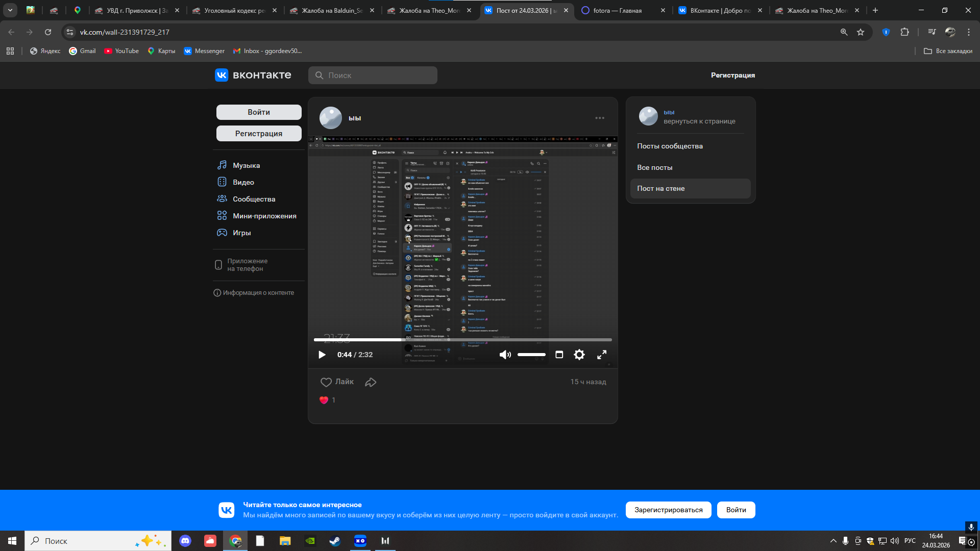Open Музыка section in sidebar
Screen dimensions: 980x551
pyautogui.click(x=246, y=165)
